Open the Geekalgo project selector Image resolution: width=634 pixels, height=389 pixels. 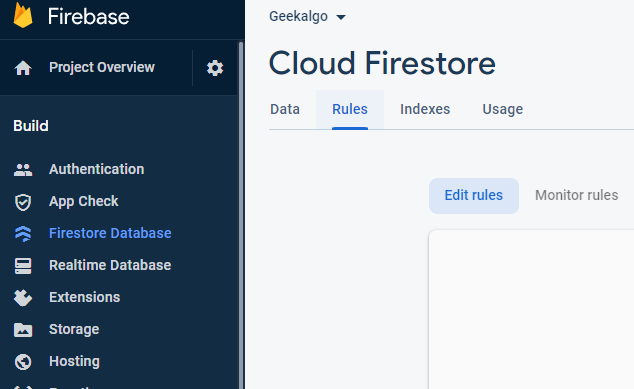coord(307,17)
